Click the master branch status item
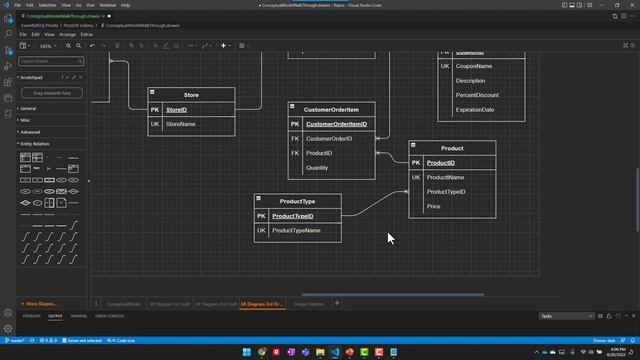The width and height of the screenshot is (640, 360). click(x=15, y=340)
